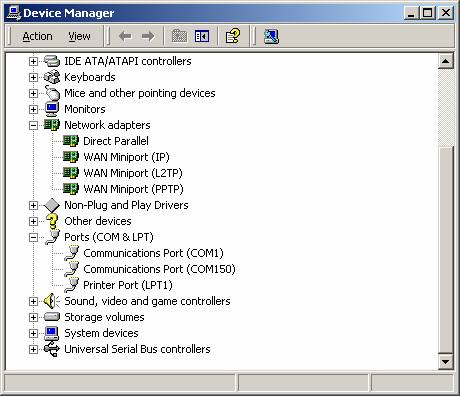This screenshot has height=396, width=460.
Task: Click the Non-Plug and Play Drivers diamond icon
Action: click(52, 205)
